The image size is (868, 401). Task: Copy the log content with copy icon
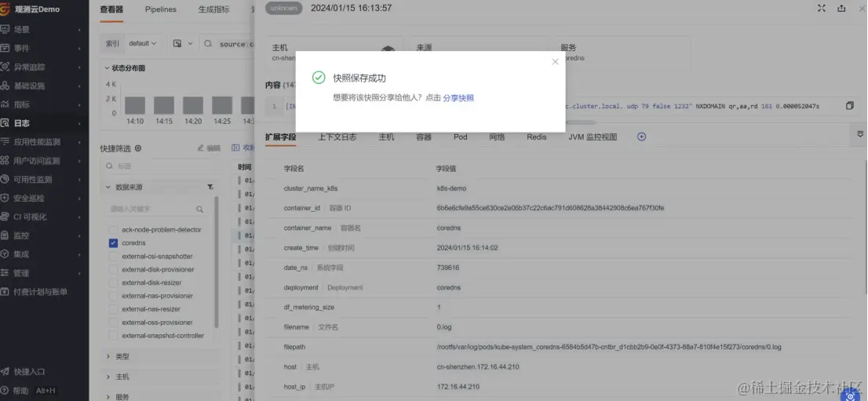(x=850, y=106)
